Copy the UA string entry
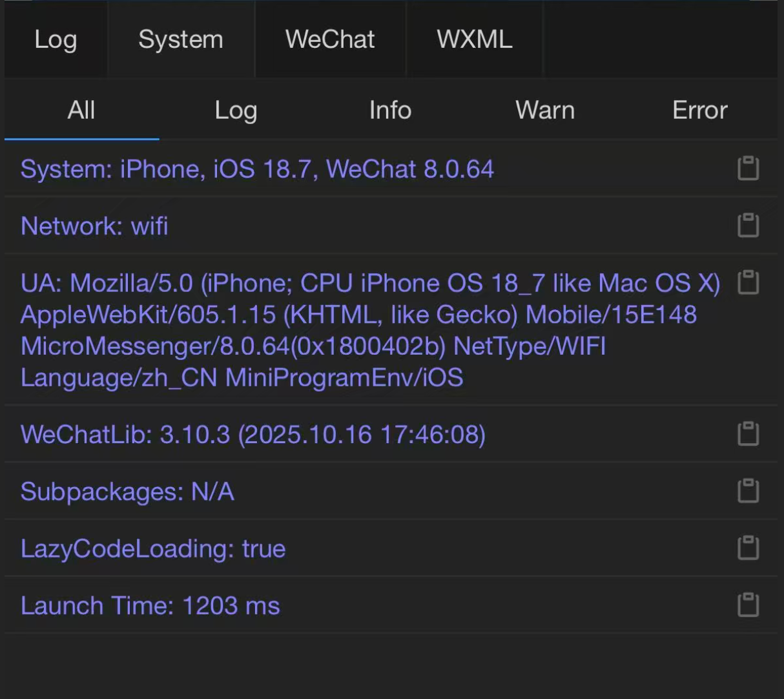The width and height of the screenshot is (784, 699). point(748,282)
